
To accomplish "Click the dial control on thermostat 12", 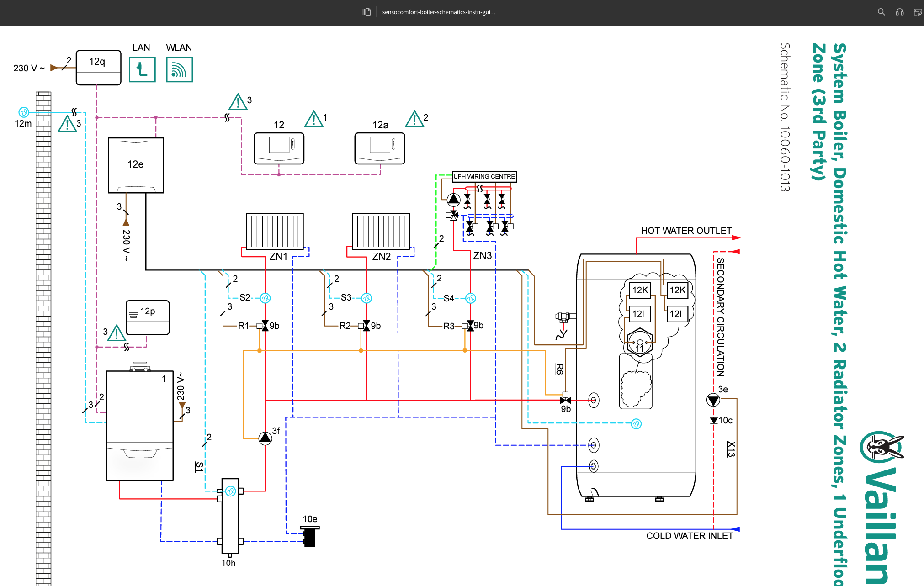I will pos(294,144).
